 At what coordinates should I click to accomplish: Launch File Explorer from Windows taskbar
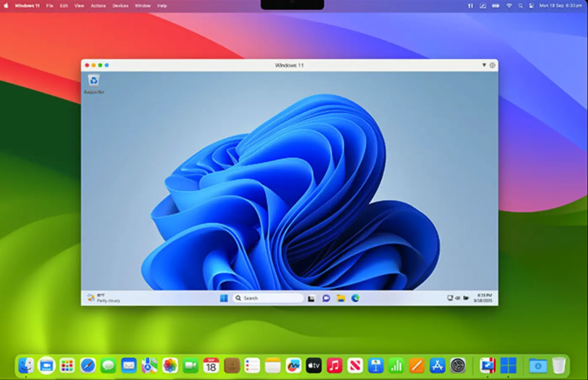[341, 298]
